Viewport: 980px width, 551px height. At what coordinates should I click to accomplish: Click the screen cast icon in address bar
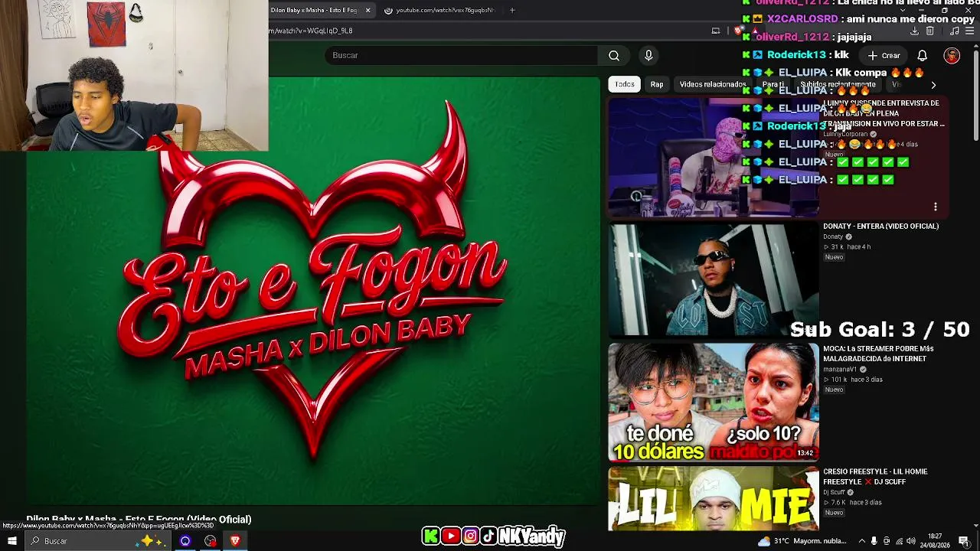pos(716,31)
